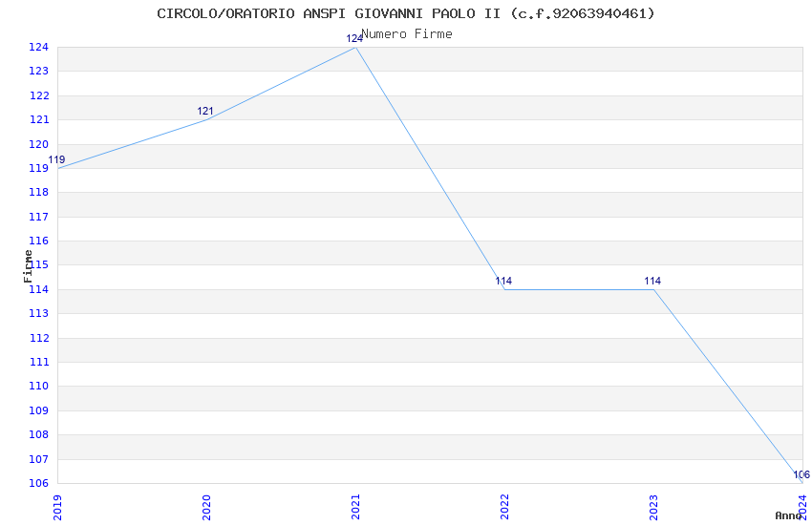Viewport: 812px width, 525px height.
Task: Click y-axis tick value 112
Action: click(x=39, y=338)
